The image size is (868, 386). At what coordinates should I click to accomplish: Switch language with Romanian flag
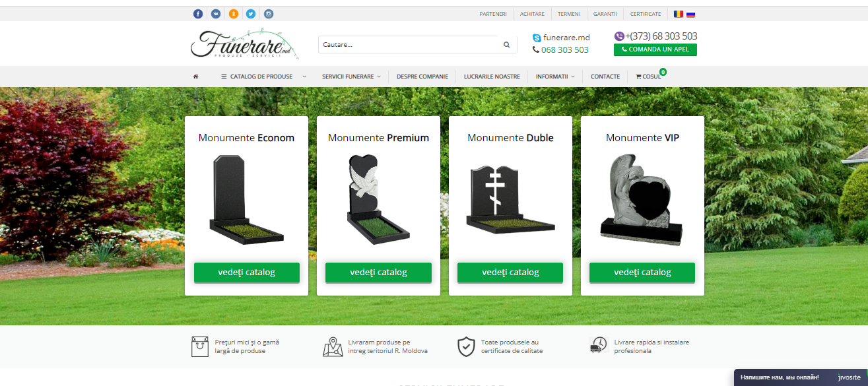pos(679,14)
